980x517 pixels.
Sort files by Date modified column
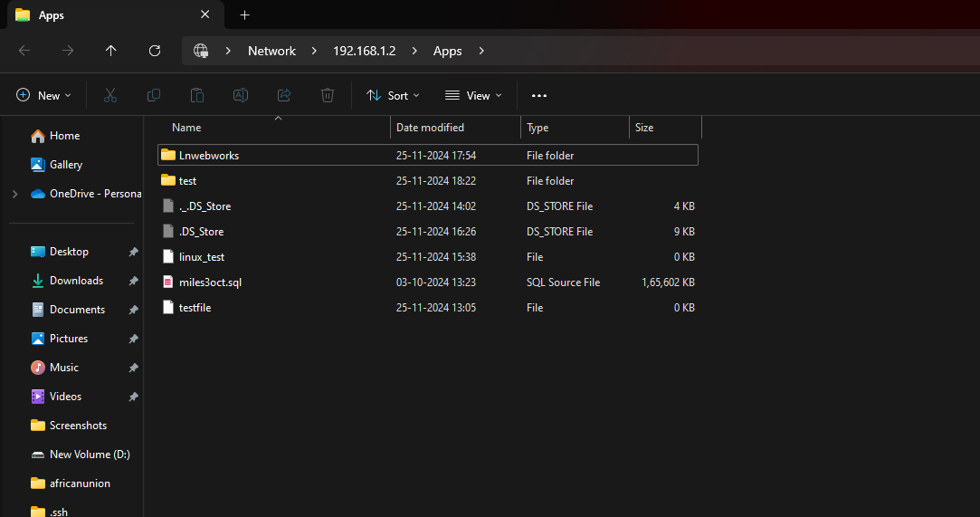pos(431,128)
